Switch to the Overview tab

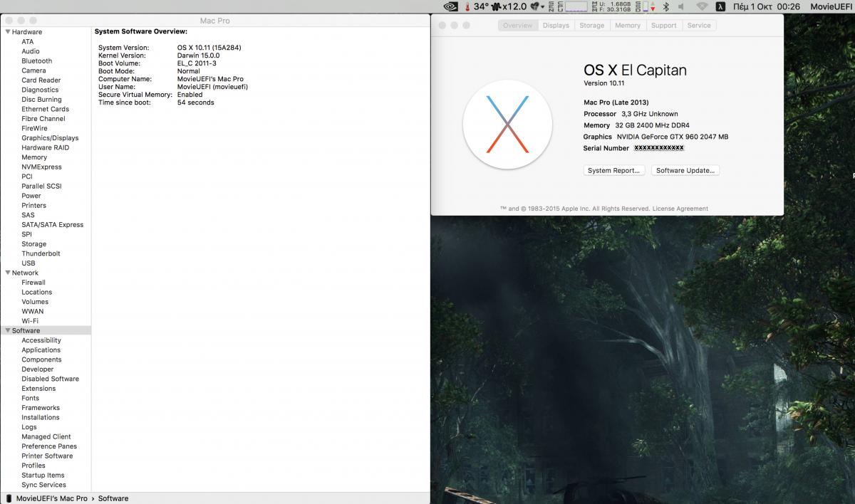pos(517,25)
